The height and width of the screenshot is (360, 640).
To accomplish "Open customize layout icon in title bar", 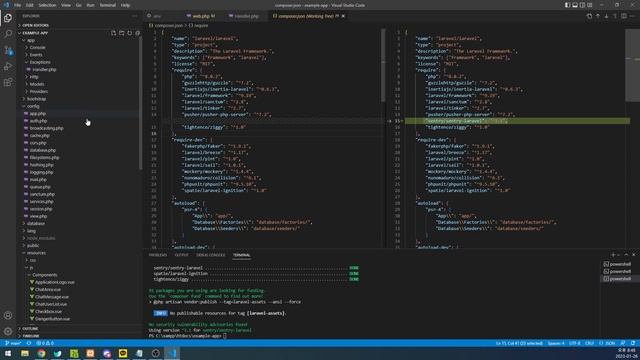I will click(590, 5).
